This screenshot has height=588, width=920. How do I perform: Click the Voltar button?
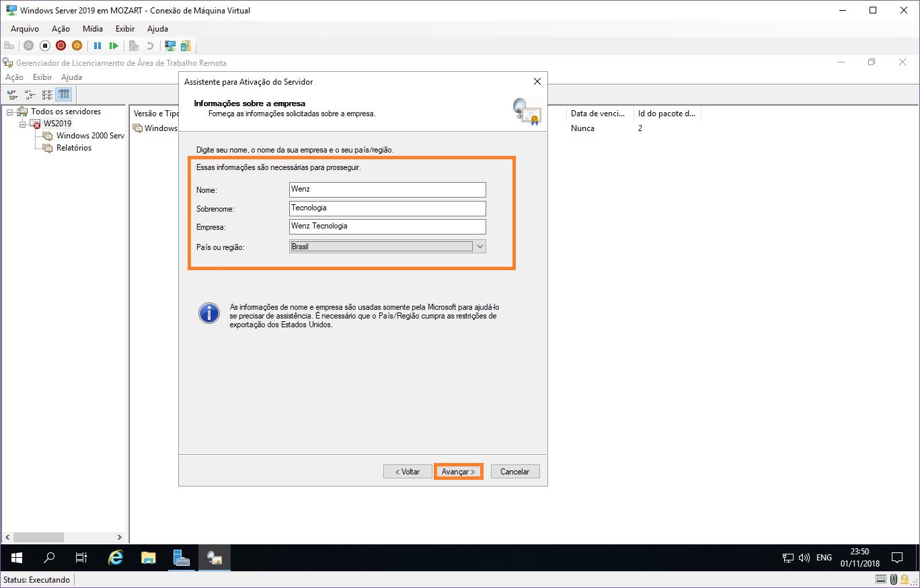pyautogui.click(x=408, y=472)
